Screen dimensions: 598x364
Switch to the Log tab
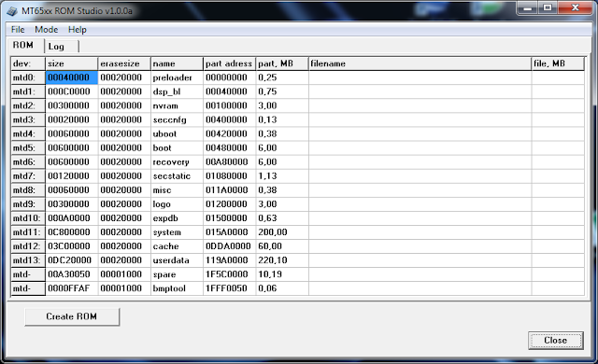click(x=56, y=47)
